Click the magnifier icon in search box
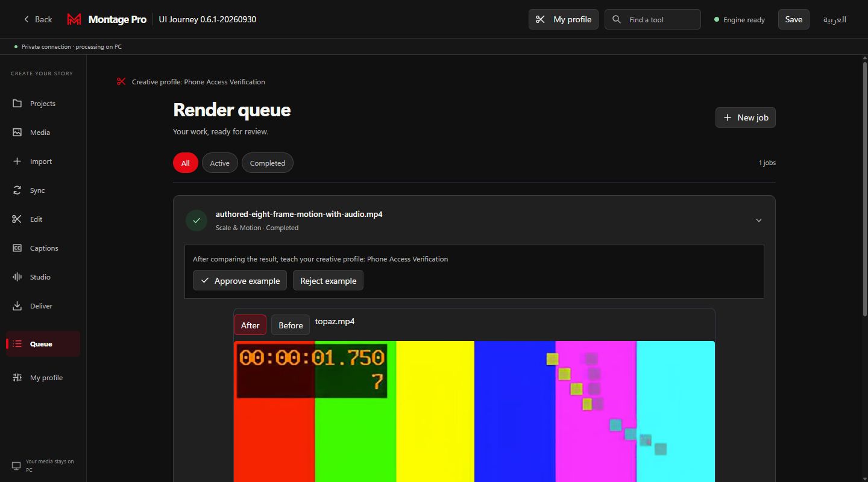868x482 pixels. click(x=616, y=19)
